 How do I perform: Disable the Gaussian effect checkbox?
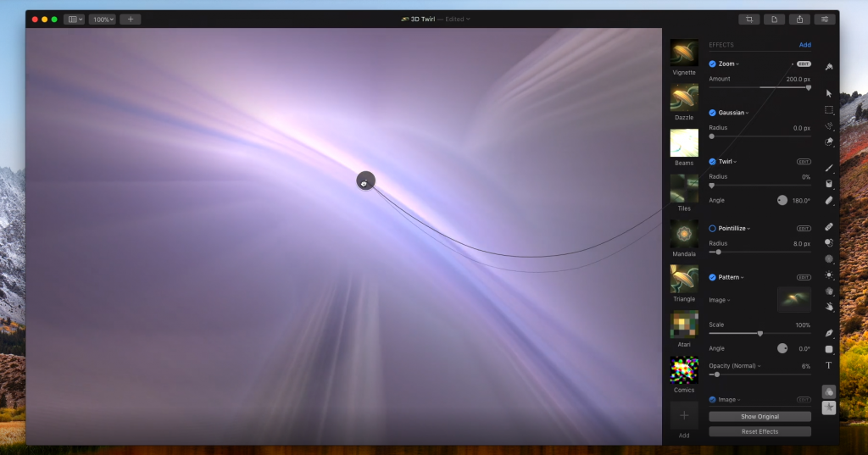coord(712,113)
